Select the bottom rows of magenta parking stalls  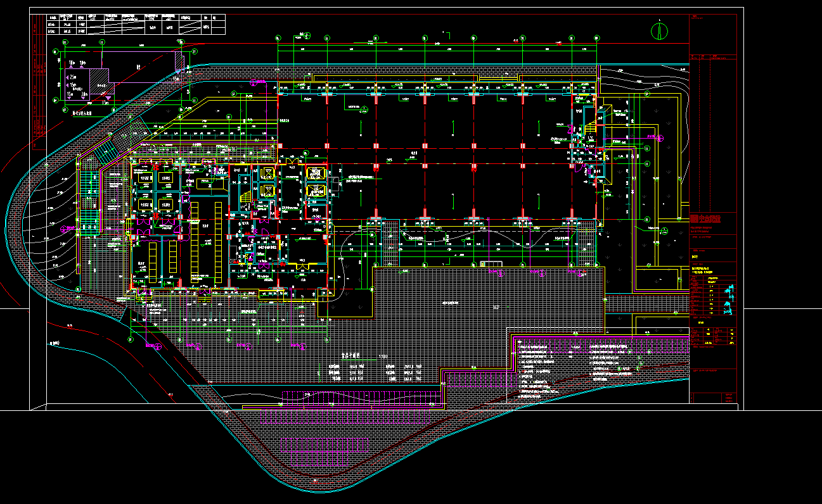pos(323,444)
